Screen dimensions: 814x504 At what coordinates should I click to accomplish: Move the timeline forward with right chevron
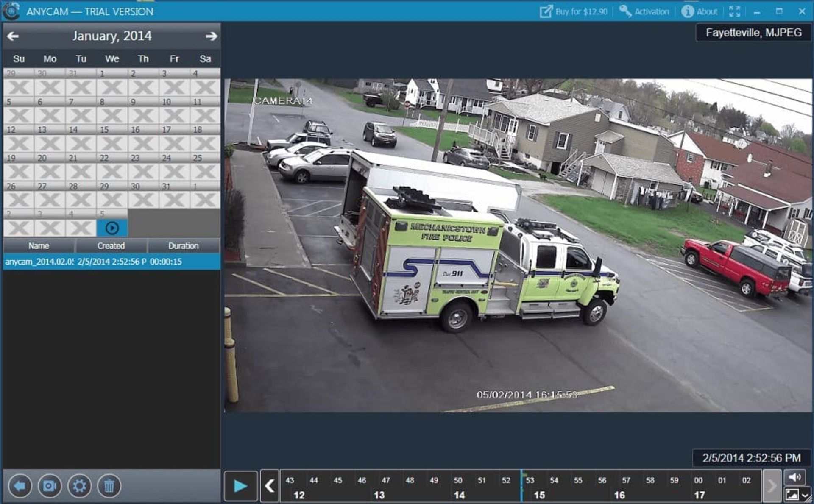[772, 486]
